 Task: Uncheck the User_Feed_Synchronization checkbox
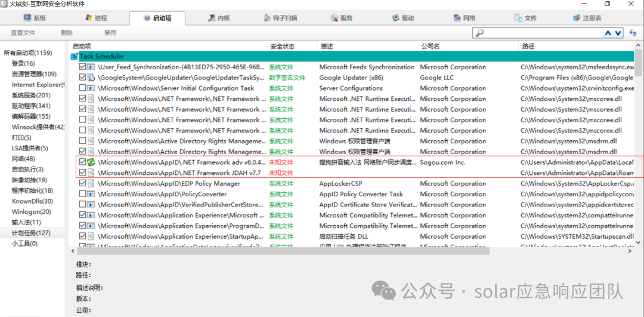pos(82,67)
